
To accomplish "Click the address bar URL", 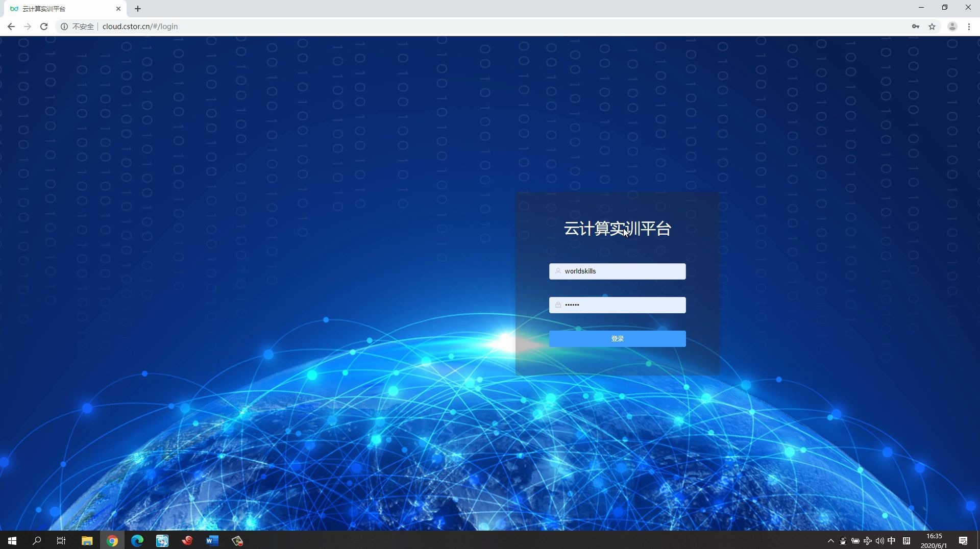I will [140, 27].
